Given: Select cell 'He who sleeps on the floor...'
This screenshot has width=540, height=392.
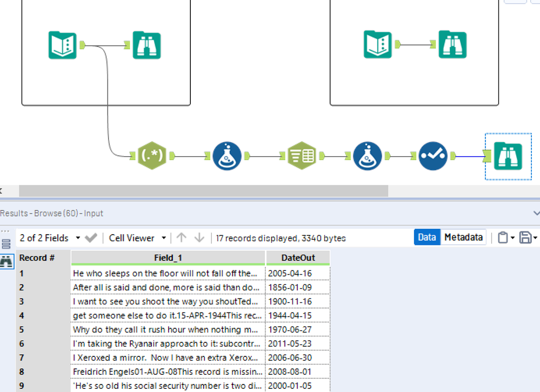Looking at the screenshot, I should 168,273.
